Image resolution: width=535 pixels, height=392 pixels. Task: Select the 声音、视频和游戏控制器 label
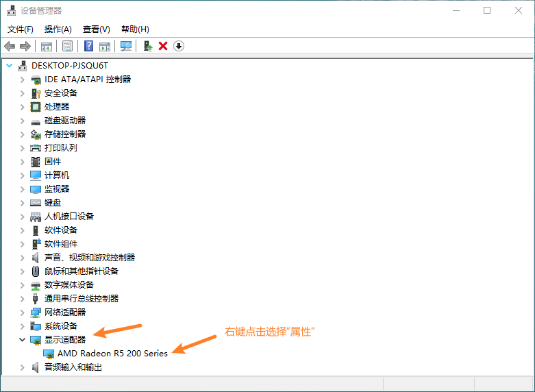(90, 258)
